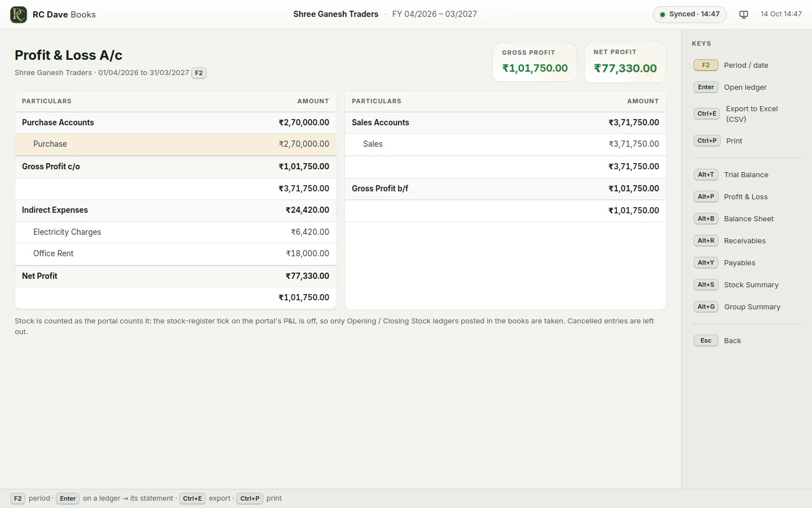The width and height of the screenshot is (812, 508).
Task: Select the Sales ledger row
Action: pos(505,144)
